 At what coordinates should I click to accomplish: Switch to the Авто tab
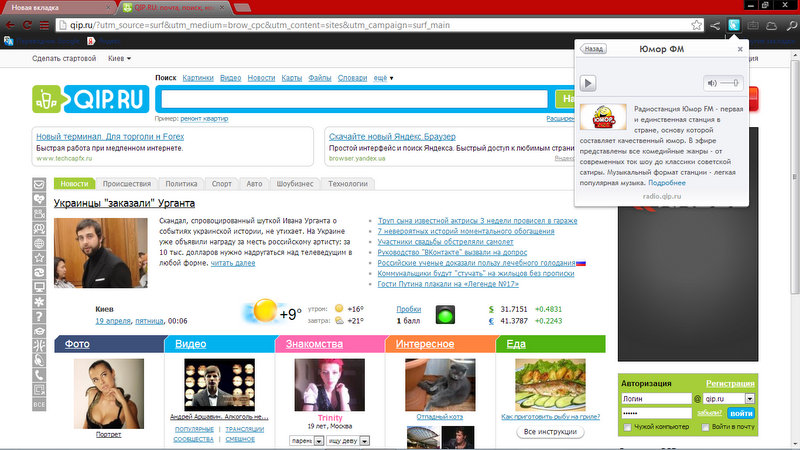point(254,184)
